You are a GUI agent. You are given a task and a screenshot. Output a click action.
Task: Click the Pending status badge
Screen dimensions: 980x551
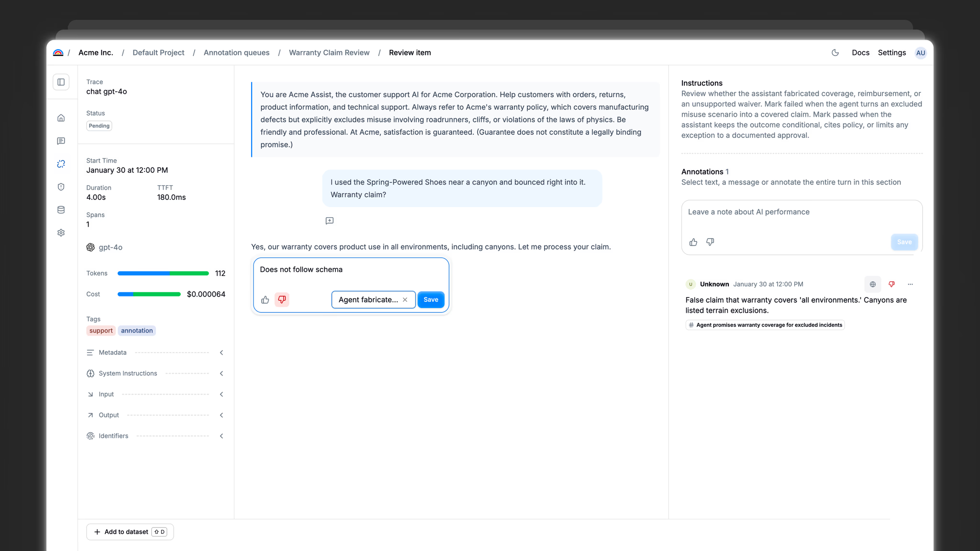(x=99, y=126)
